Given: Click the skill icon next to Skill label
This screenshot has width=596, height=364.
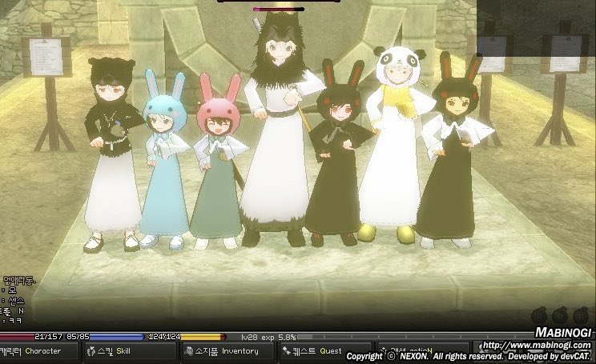Looking at the screenshot, I should coord(91,351).
